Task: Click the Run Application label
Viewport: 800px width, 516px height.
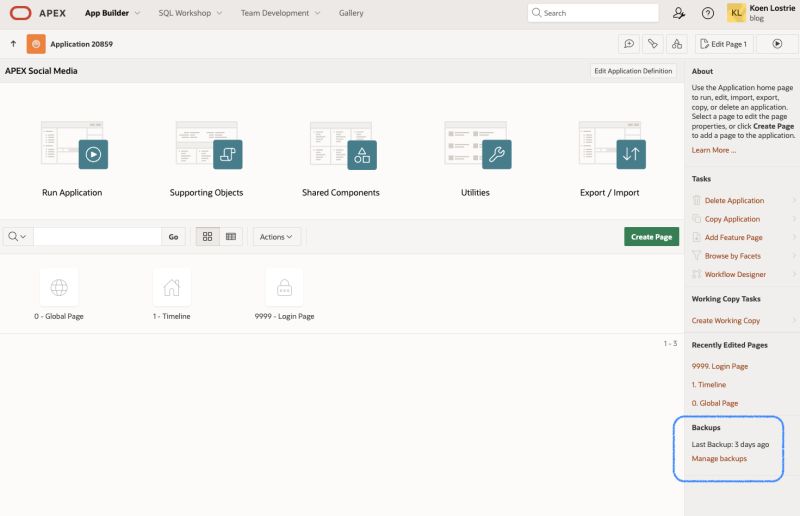Action: point(72,192)
